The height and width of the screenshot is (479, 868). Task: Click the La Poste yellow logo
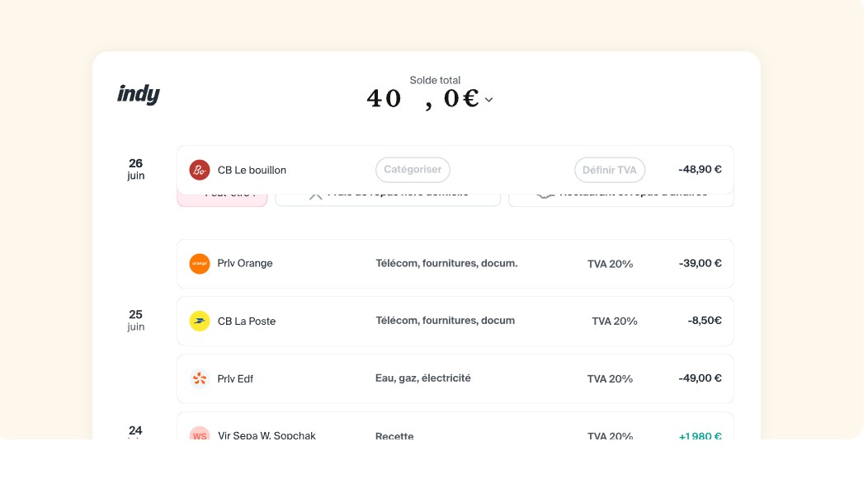coord(200,322)
